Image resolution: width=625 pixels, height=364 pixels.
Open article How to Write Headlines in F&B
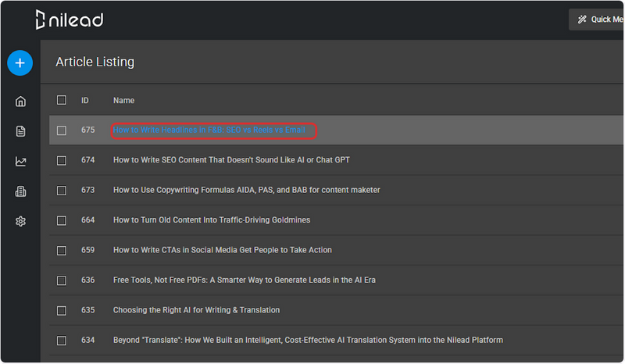209,130
